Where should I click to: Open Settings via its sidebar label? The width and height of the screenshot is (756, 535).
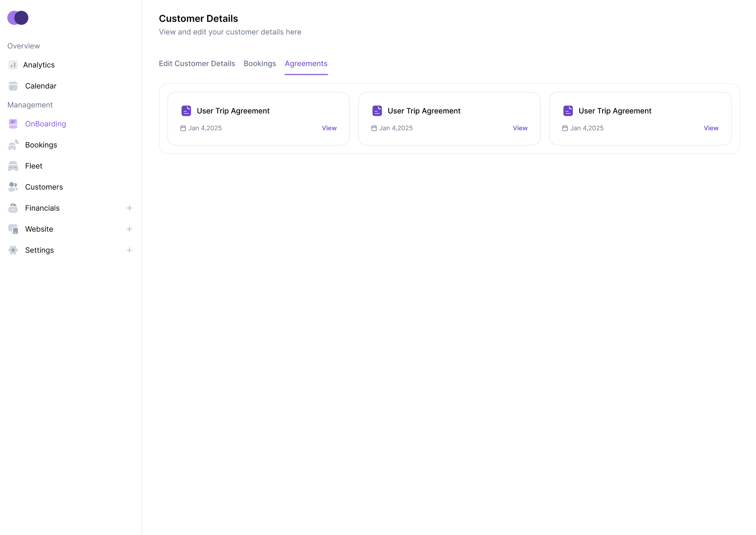tap(40, 250)
